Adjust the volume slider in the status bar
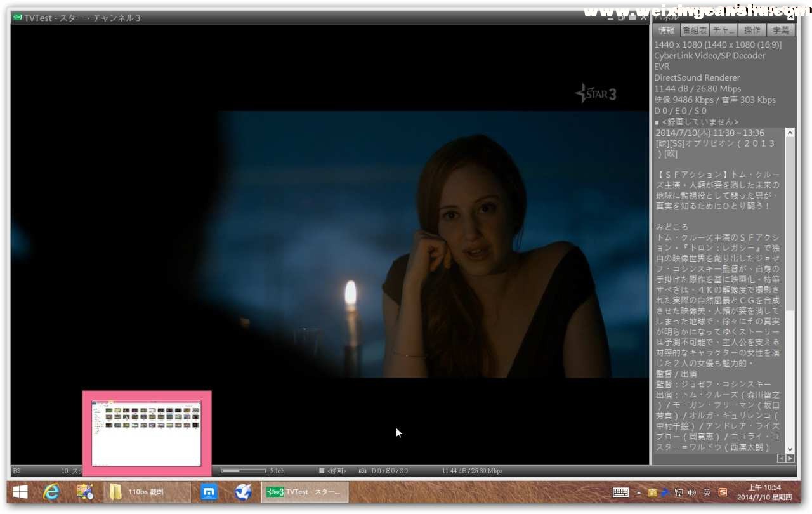 click(x=244, y=471)
